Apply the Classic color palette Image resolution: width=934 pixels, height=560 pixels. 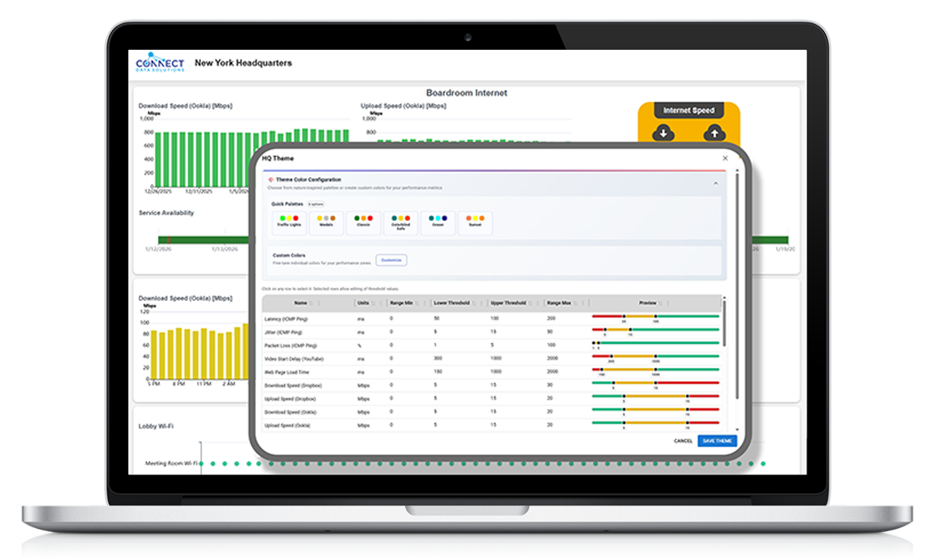point(363,222)
